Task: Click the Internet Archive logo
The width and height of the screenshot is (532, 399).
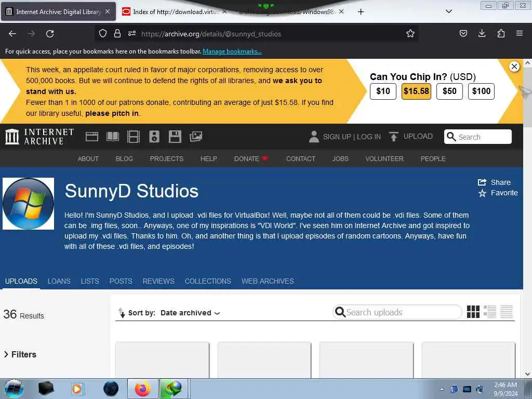Action: pos(39,137)
